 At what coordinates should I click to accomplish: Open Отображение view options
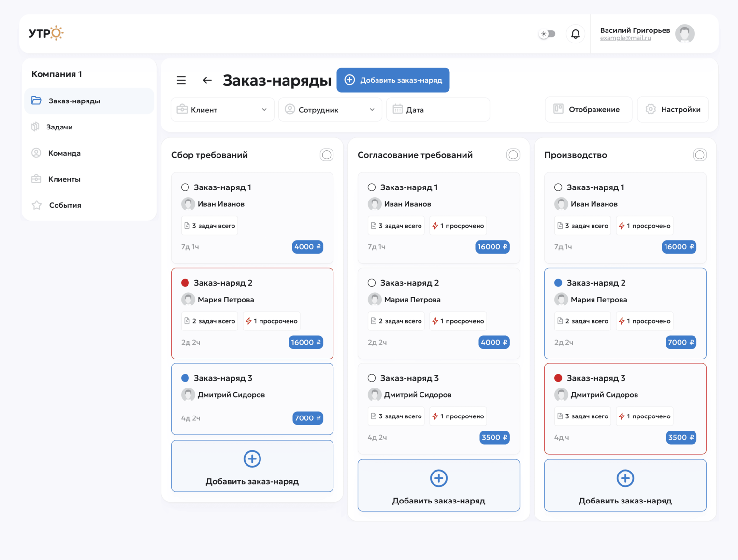point(588,109)
